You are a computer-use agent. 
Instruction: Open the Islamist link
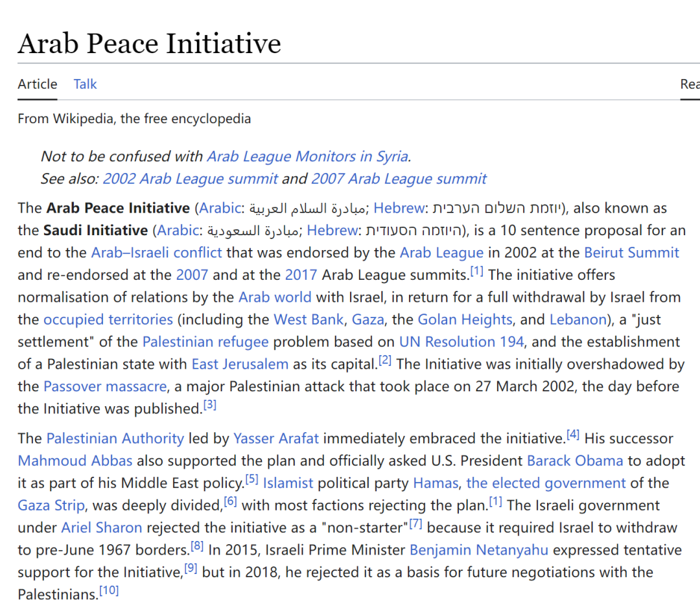click(x=288, y=483)
